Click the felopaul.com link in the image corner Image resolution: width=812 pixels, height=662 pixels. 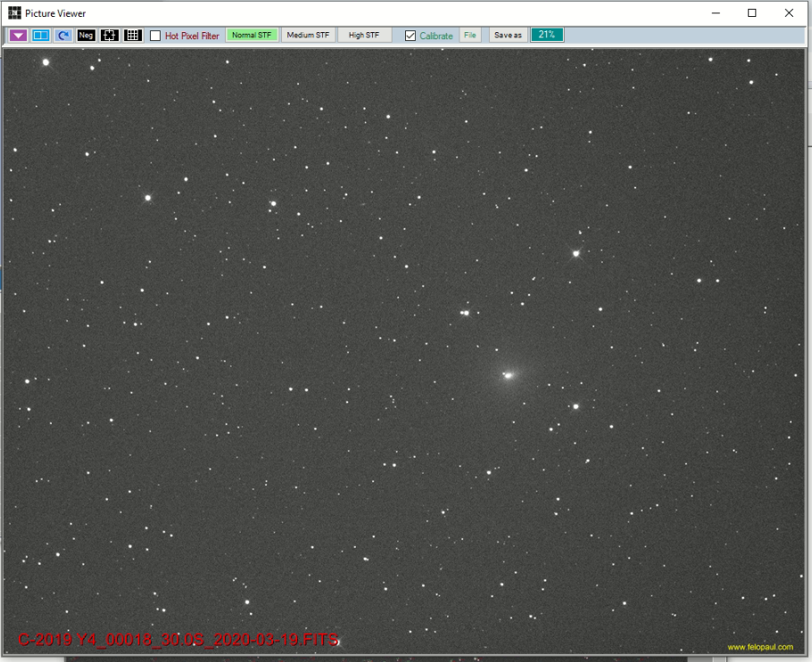(759, 647)
